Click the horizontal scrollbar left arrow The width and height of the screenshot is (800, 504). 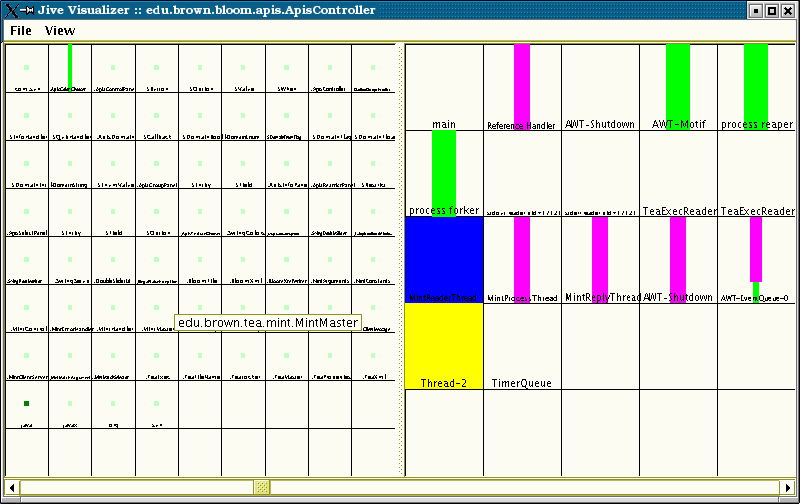[12, 487]
